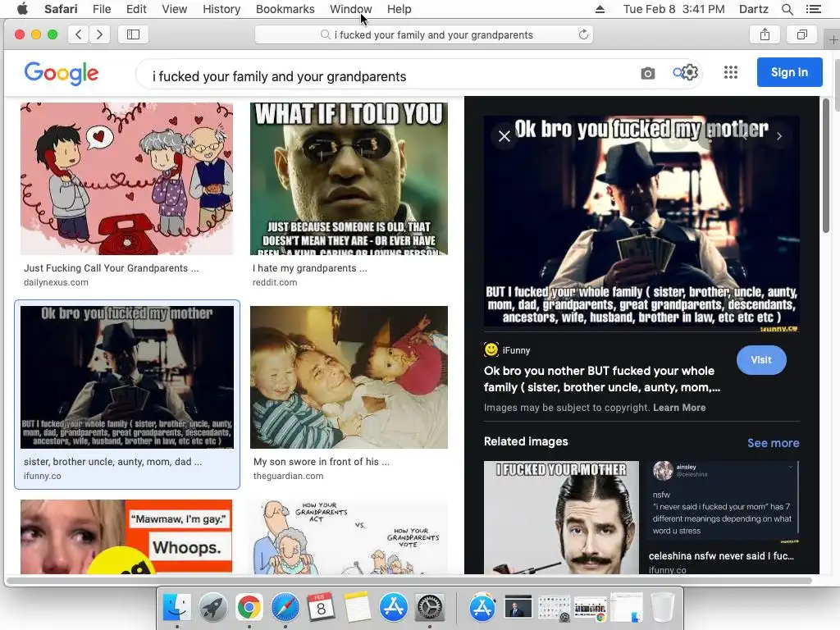
Task: Open the 'I fucked your mother' related image
Action: point(561,518)
